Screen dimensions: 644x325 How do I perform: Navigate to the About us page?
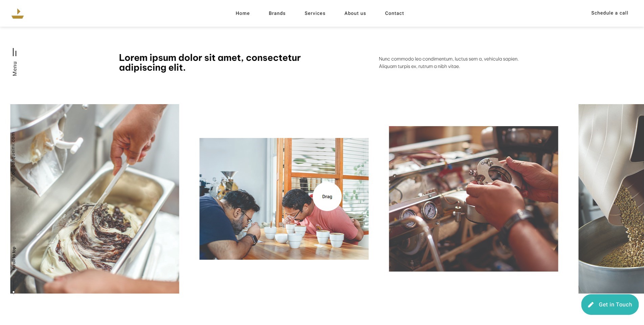[x=355, y=13]
